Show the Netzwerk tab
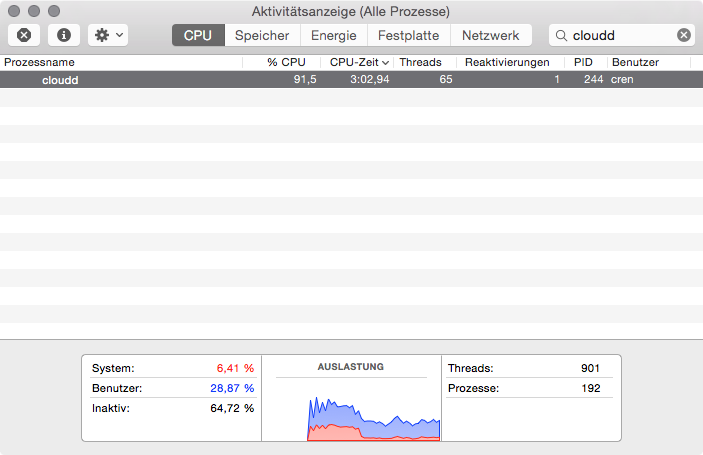The image size is (703, 455). [490, 35]
